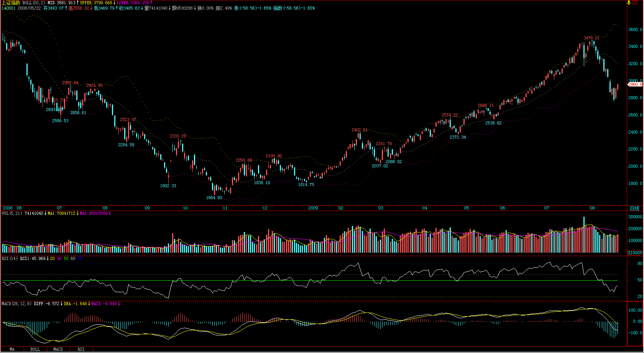
Task: Click the 3478.01 peak price label
Action: [x=591, y=38]
